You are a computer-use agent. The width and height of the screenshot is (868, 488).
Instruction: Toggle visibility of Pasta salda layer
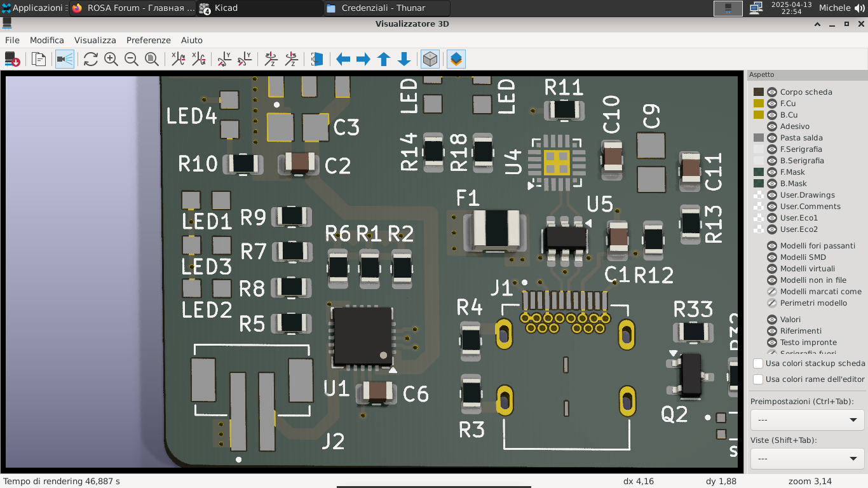click(x=772, y=138)
